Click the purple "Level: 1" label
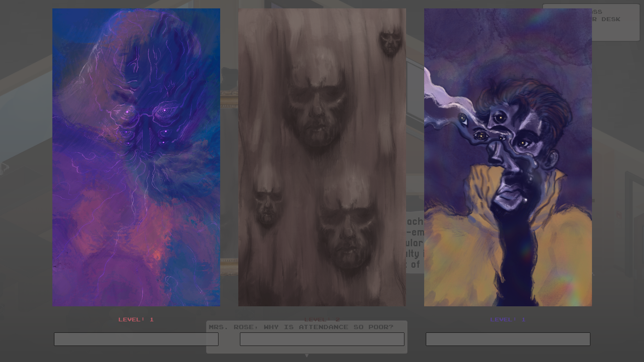644x362 pixels. tap(508, 319)
